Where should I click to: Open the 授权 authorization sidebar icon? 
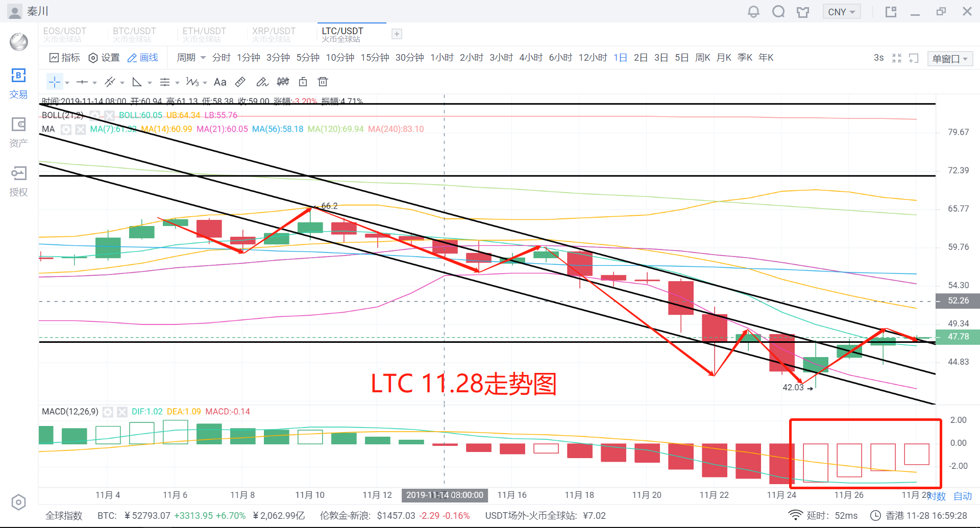tap(18, 181)
